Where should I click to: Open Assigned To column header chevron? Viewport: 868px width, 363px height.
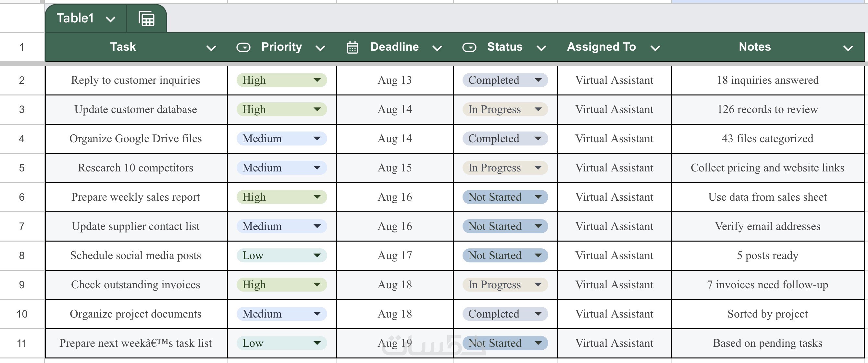[x=655, y=48]
